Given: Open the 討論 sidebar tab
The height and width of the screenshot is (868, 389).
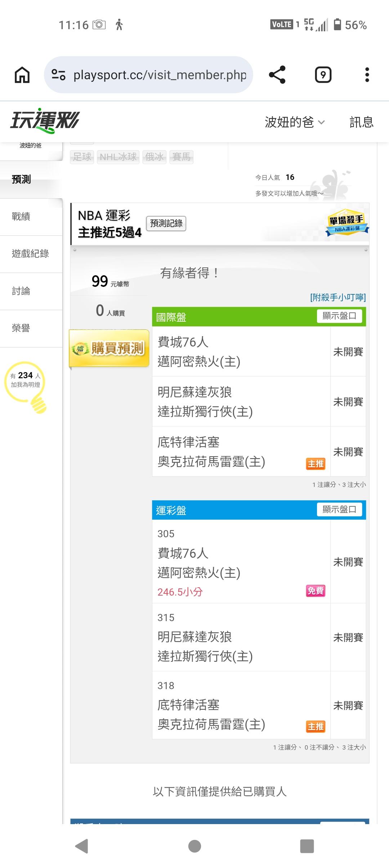Looking at the screenshot, I should [21, 291].
